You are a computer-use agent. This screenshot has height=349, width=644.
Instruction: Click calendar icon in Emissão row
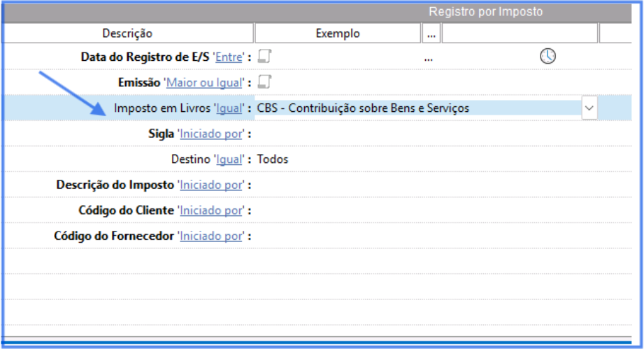(x=264, y=82)
